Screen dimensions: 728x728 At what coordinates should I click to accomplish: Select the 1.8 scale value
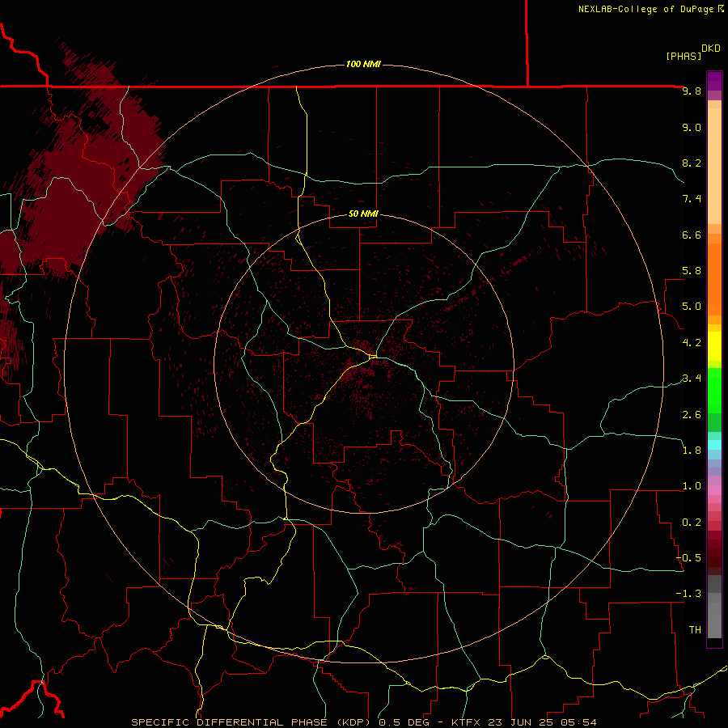pos(692,451)
